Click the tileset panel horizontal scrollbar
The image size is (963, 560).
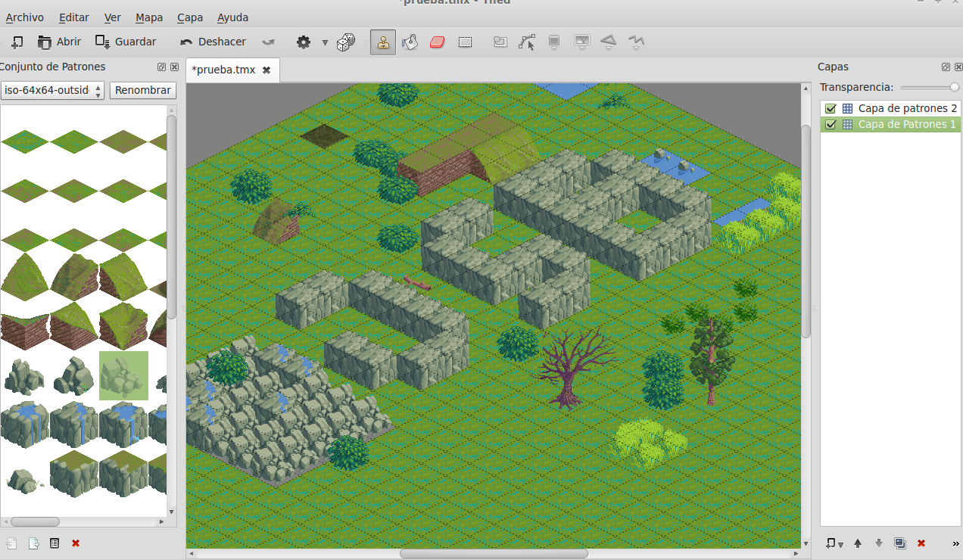click(35, 521)
